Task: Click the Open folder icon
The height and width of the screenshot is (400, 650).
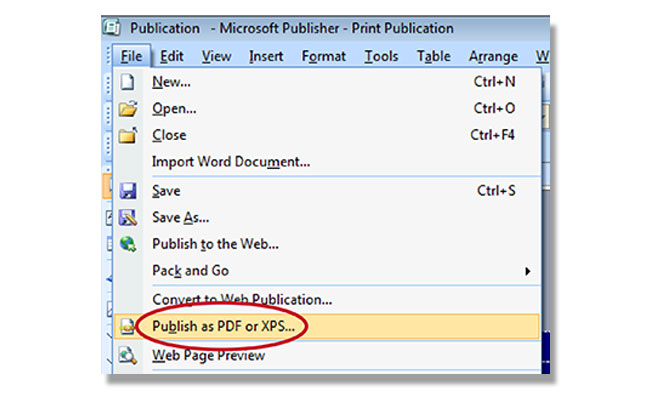Action: (x=128, y=109)
